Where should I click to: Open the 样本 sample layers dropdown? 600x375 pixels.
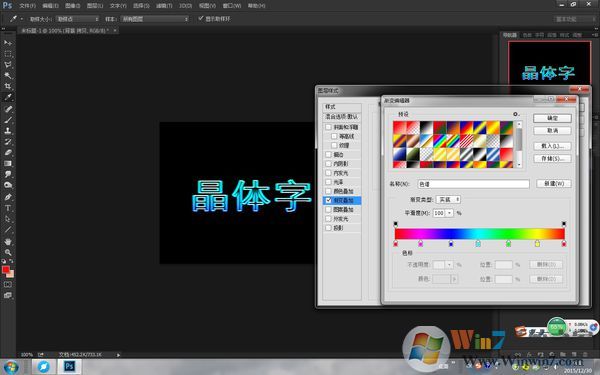click(x=155, y=19)
